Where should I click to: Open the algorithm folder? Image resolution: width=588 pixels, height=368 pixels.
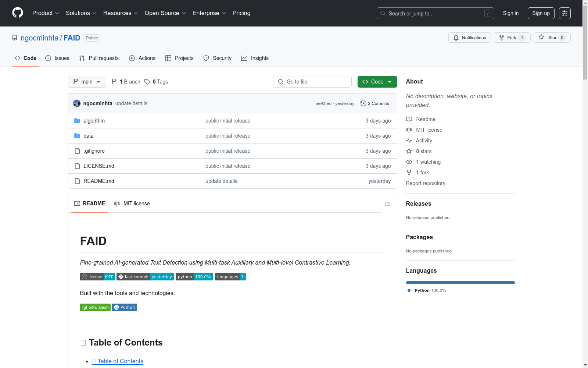[x=94, y=121]
